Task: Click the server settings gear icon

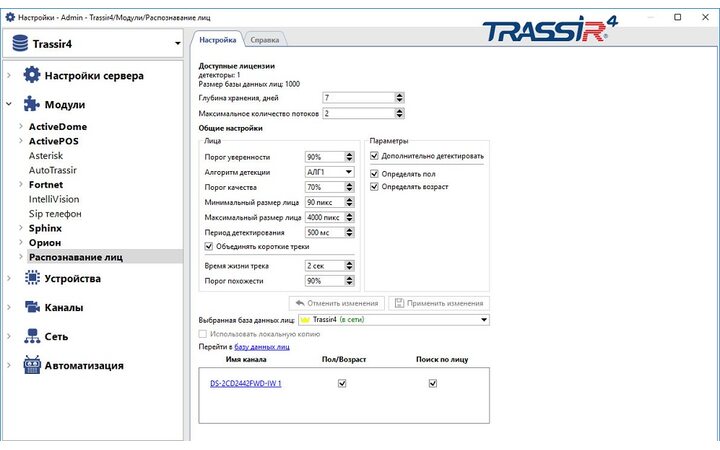Action: pyautogui.click(x=32, y=75)
